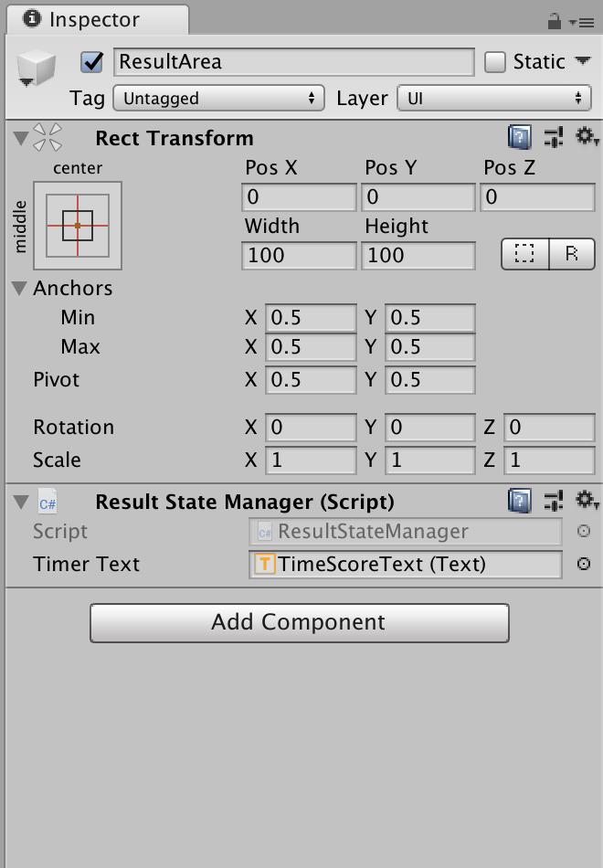Click the Pos Z field
This screenshot has width=603, height=868.
click(537, 197)
